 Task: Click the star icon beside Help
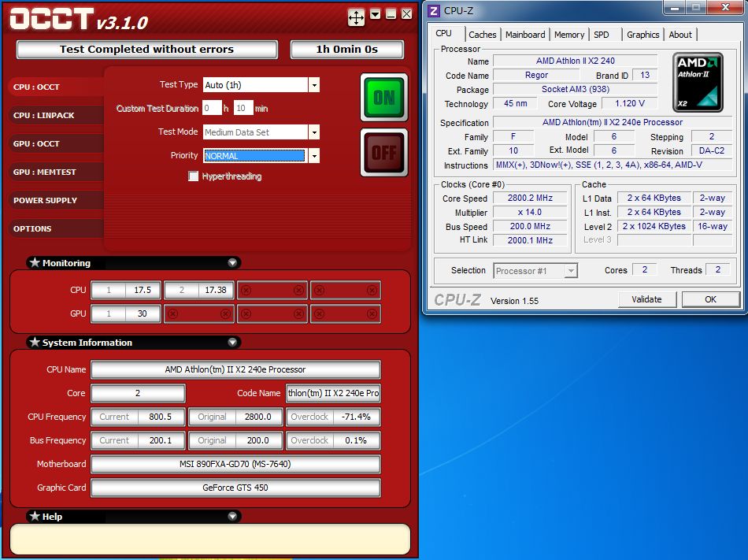pyautogui.click(x=35, y=516)
